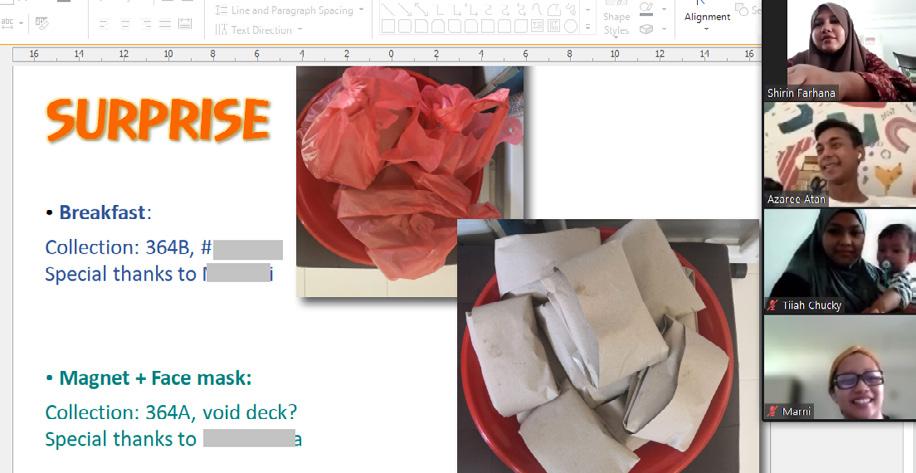Select Shirin Farhana's video tile

[839, 50]
